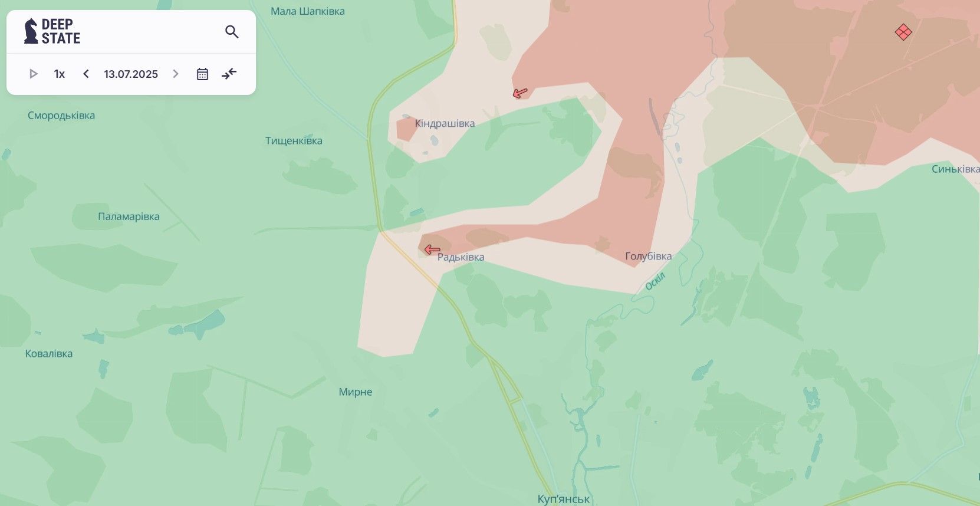Click the Ковалівка village label
This screenshot has height=506, width=980.
tap(49, 354)
